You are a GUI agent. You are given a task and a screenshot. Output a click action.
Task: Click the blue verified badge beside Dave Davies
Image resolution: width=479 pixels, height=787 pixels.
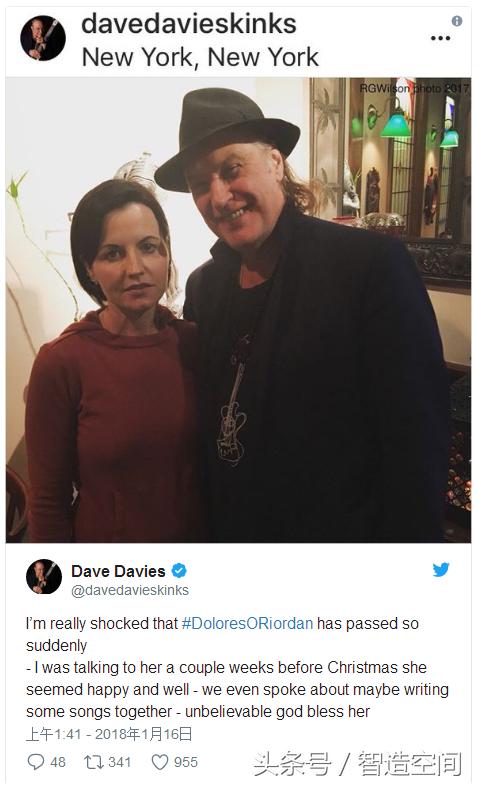pos(179,571)
